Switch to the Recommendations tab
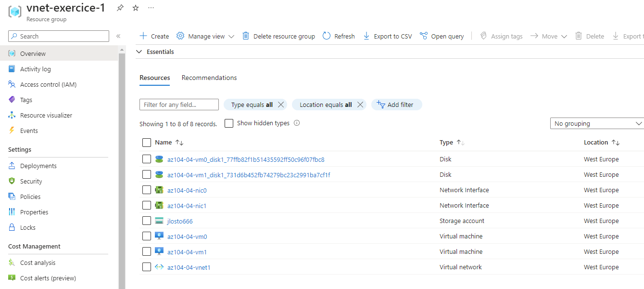The width and height of the screenshot is (644, 289). coord(209,78)
